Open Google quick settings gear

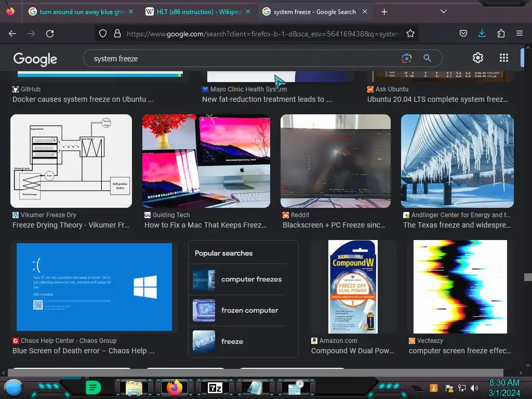point(478,58)
